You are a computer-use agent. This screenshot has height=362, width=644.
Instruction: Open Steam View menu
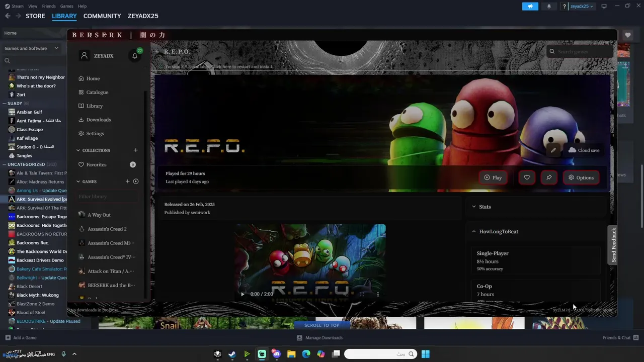click(33, 6)
